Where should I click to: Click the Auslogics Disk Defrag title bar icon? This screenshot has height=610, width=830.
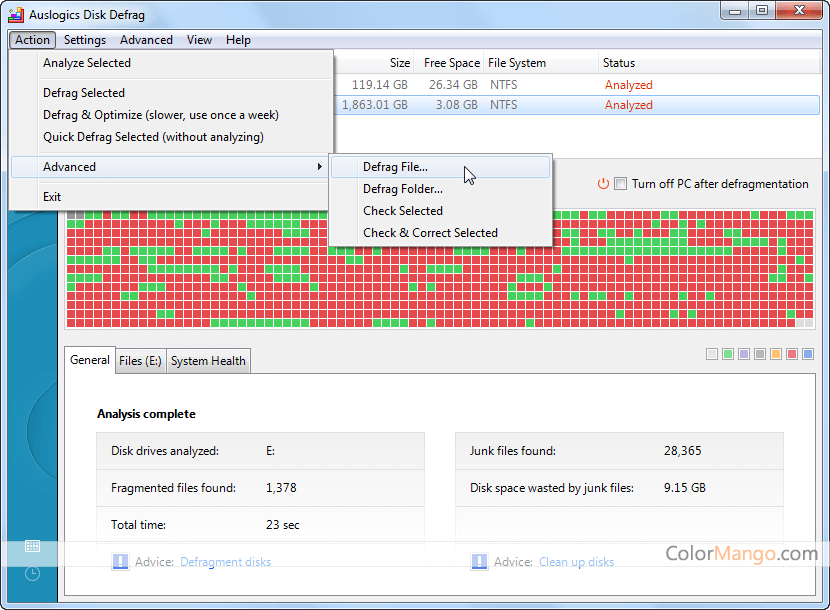pyautogui.click(x=16, y=14)
